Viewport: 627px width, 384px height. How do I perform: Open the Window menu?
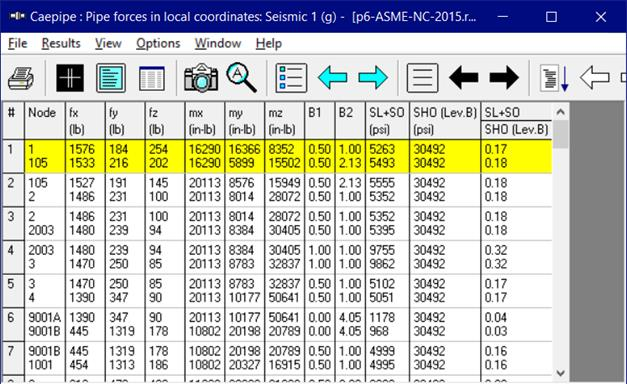[x=218, y=43]
